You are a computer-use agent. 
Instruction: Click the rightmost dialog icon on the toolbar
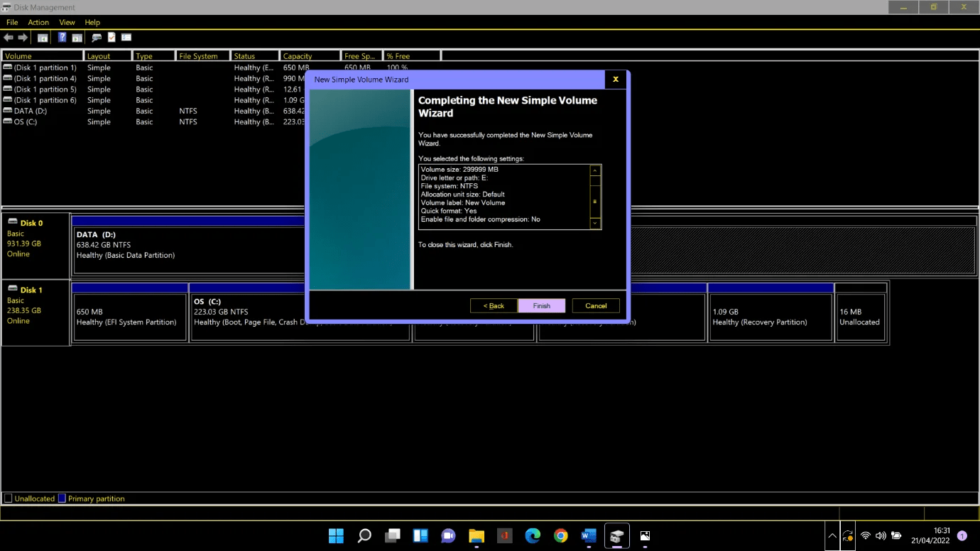coord(126,37)
